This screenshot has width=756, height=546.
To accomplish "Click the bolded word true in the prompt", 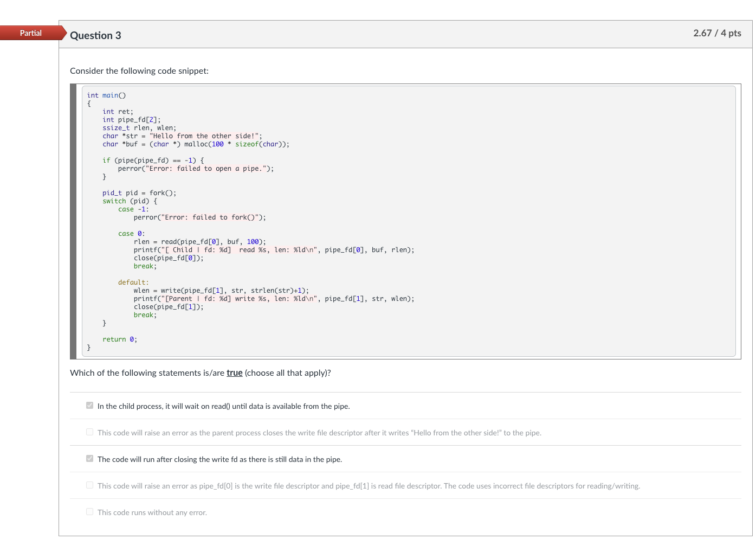I will (234, 372).
